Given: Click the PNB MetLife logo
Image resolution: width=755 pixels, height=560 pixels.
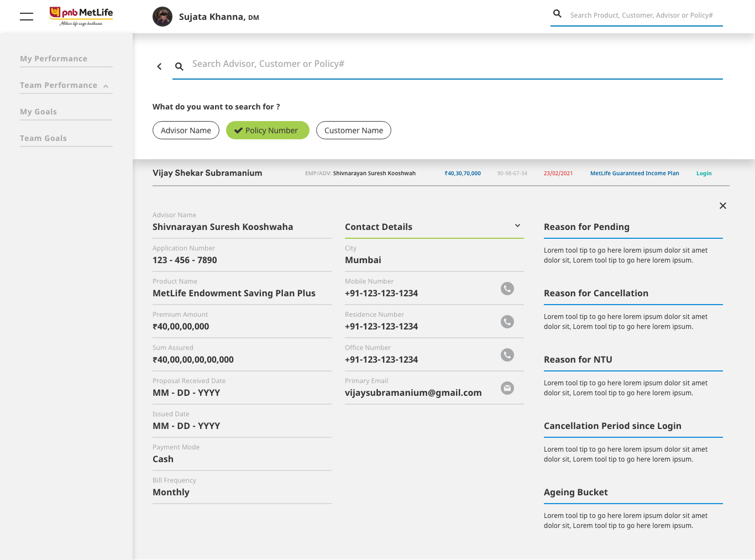Looking at the screenshot, I should tap(81, 17).
